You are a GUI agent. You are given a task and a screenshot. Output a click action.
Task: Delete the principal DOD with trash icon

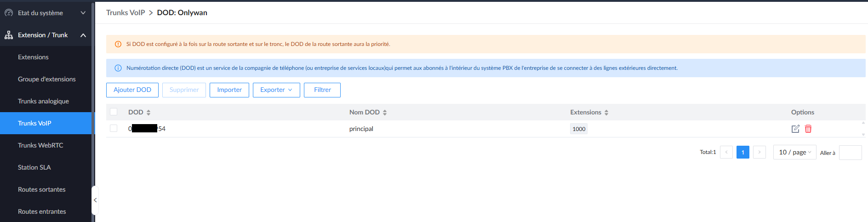pos(808,129)
